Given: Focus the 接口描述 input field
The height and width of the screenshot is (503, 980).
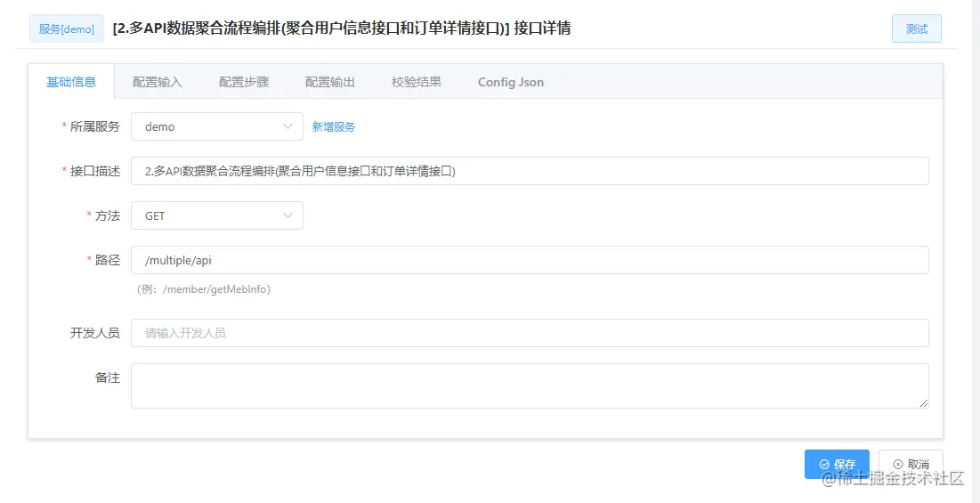Looking at the screenshot, I should [x=530, y=171].
